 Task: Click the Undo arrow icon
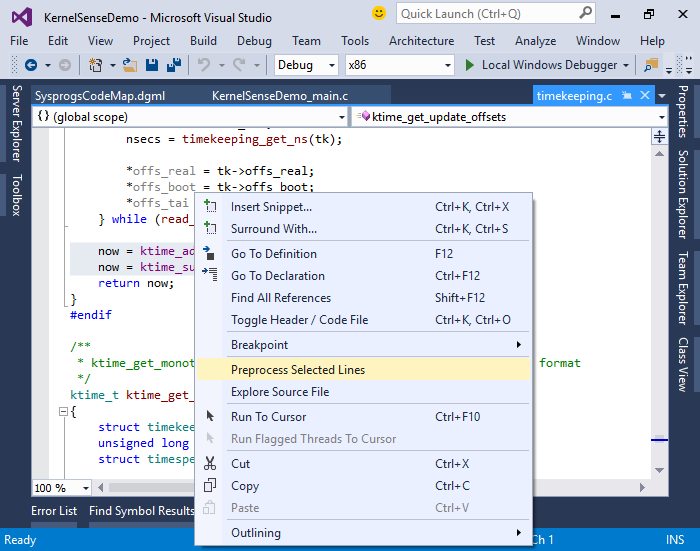tap(204, 65)
